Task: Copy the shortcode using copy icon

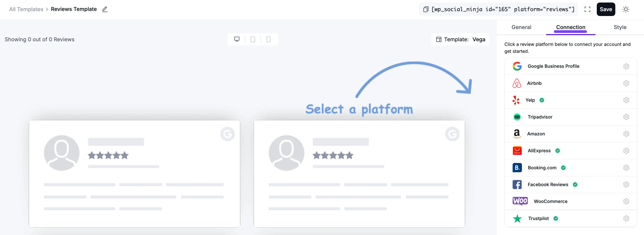Action: [426, 9]
